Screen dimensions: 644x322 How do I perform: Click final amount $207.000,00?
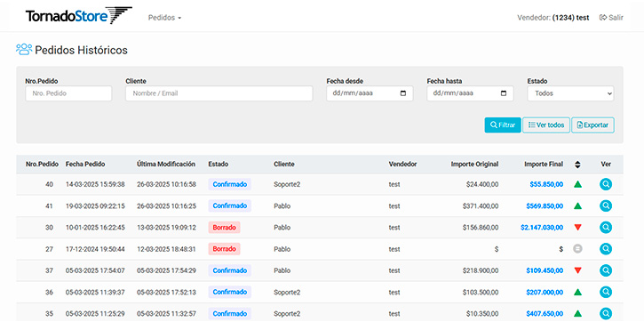(x=545, y=292)
